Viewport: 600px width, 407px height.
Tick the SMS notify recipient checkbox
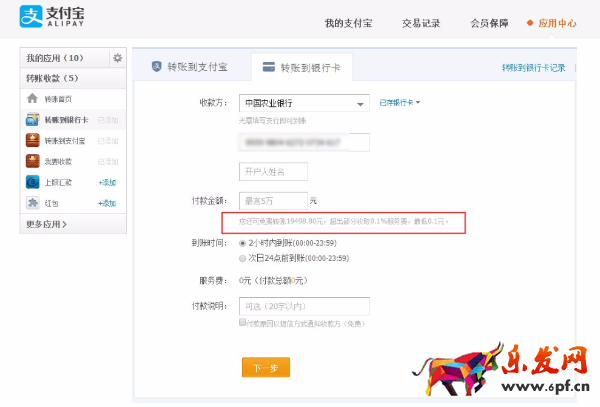242,322
